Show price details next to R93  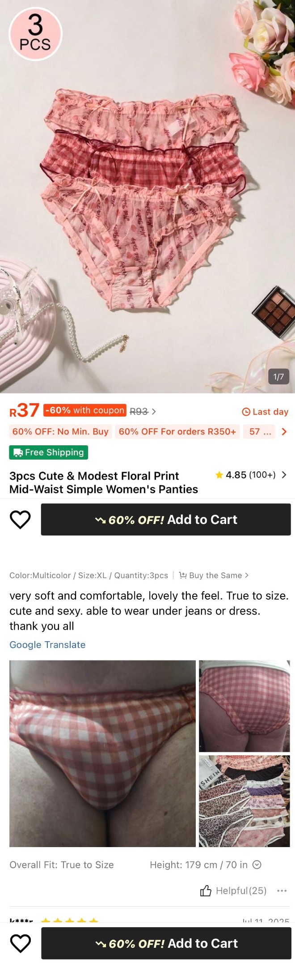pyautogui.click(x=154, y=412)
